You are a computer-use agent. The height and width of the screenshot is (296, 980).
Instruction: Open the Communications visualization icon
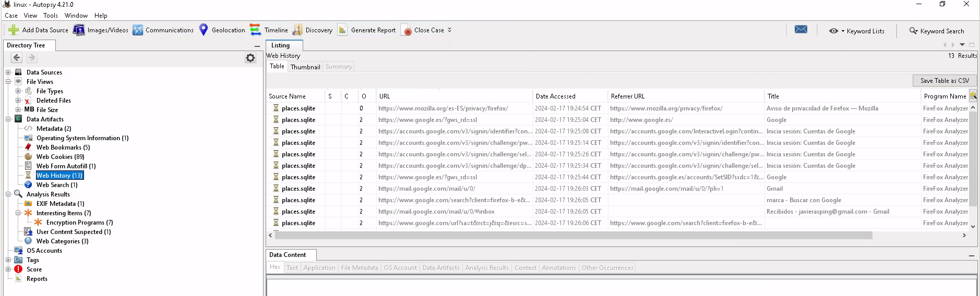point(138,30)
